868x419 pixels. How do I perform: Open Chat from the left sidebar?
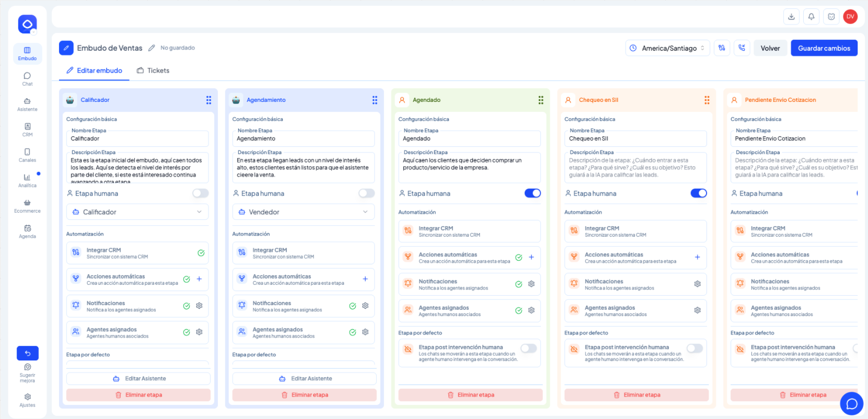point(27,79)
